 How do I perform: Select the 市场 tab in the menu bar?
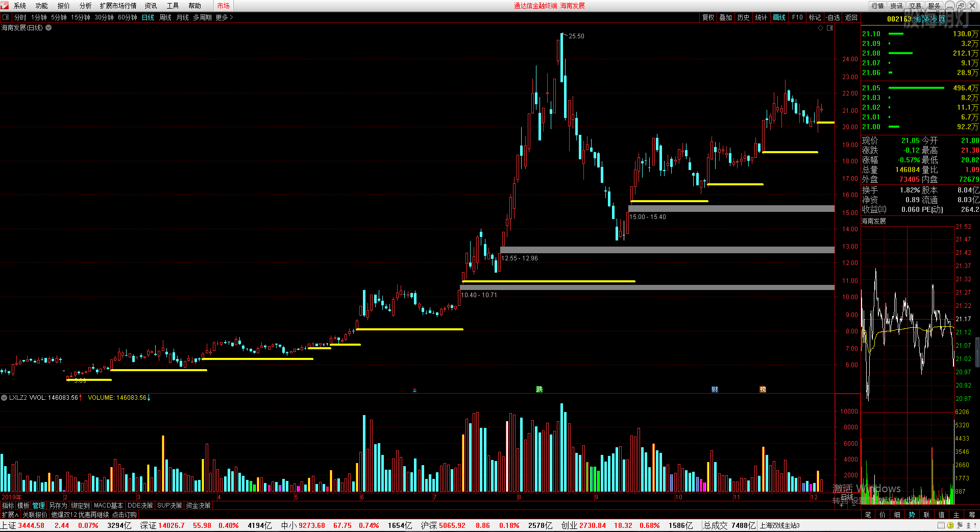(224, 6)
